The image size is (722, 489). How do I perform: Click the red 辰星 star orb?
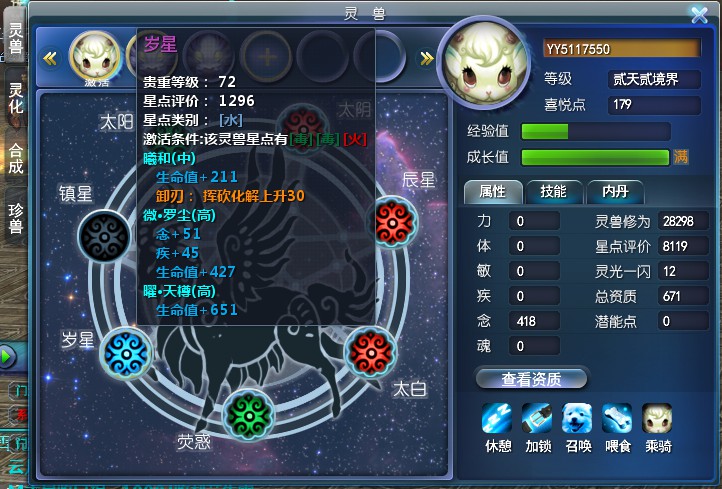click(x=392, y=223)
